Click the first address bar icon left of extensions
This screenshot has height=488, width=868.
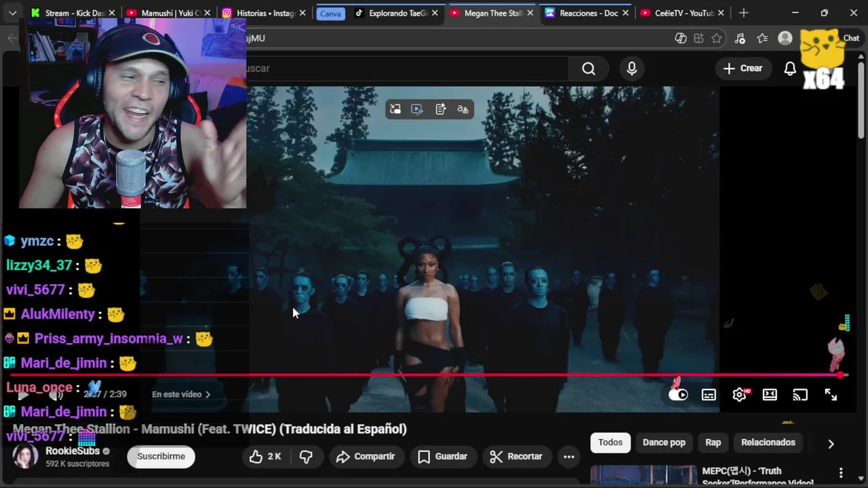(681, 39)
